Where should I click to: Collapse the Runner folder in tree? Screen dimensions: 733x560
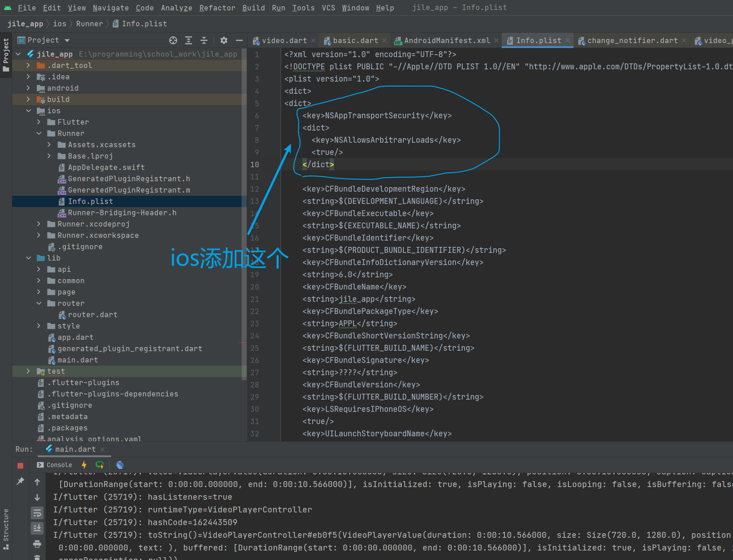point(39,133)
